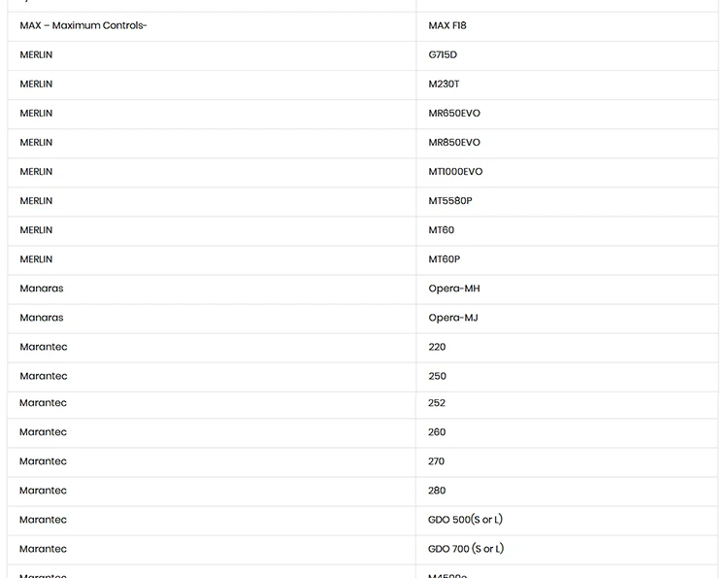728x578 pixels.
Task: Select the 250 model cell
Action: (x=567, y=377)
